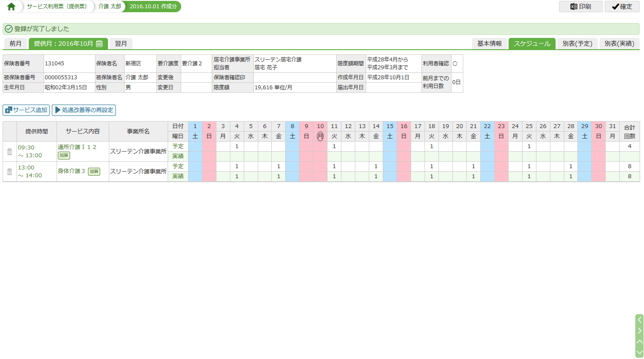Open the 別表(予定) tab
The image size is (644, 359).
click(x=577, y=44)
